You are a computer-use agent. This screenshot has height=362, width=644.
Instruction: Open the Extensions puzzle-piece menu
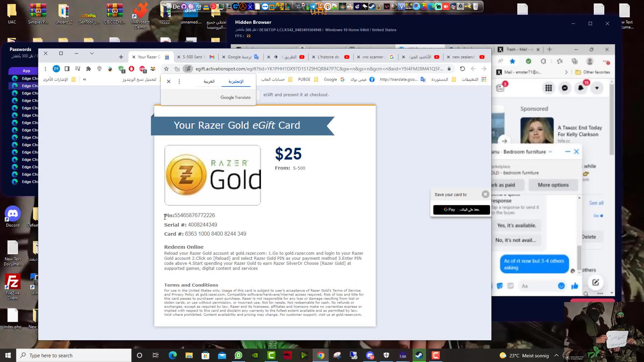click(x=89, y=69)
